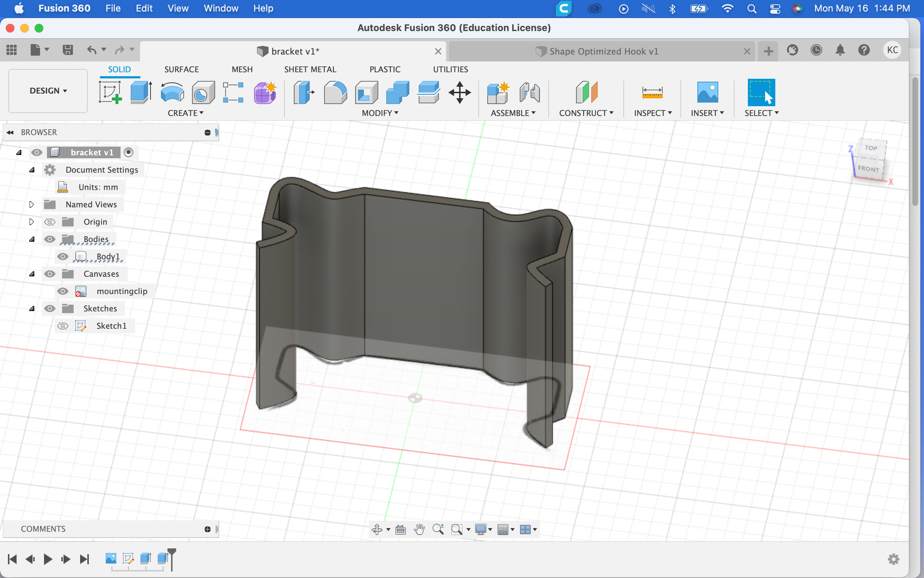Viewport: 924px width, 578px height.
Task: Select the Create Sketch tool
Action: (x=110, y=92)
